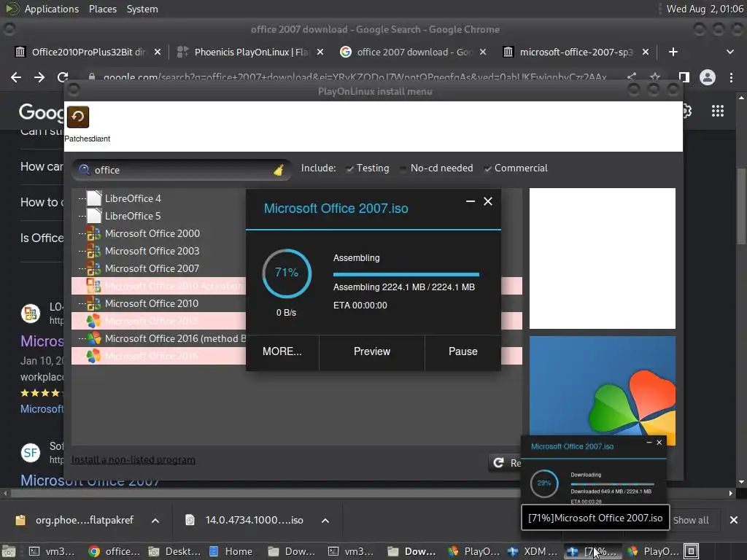747x560 pixels.
Task: Open the Places menu
Action: click(x=102, y=9)
